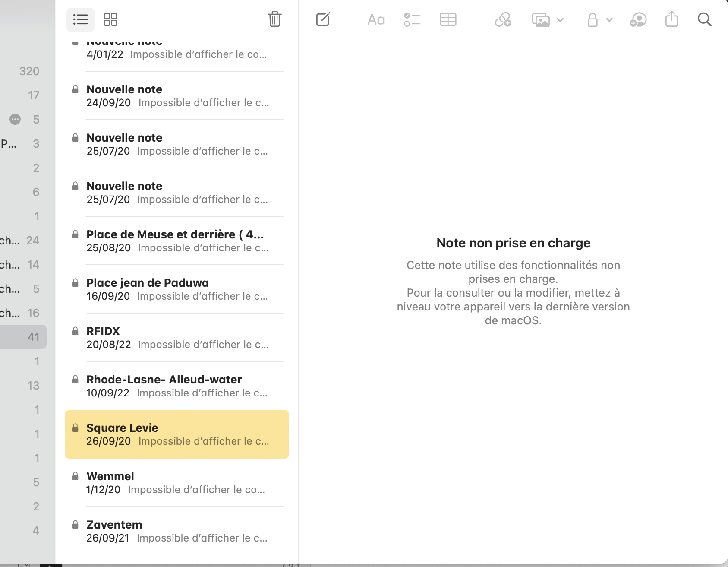
Task: Switch to list view
Action: click(x=81, y=19)
